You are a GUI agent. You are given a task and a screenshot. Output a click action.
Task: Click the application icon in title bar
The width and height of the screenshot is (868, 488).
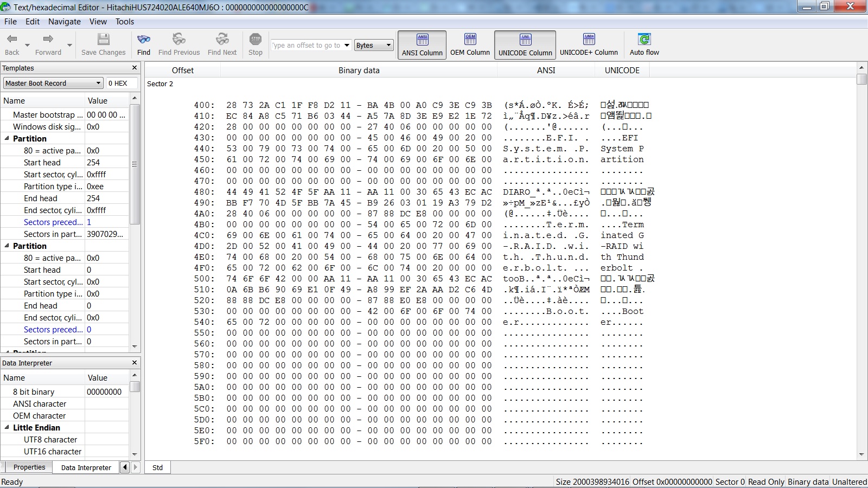click(5, 7)
